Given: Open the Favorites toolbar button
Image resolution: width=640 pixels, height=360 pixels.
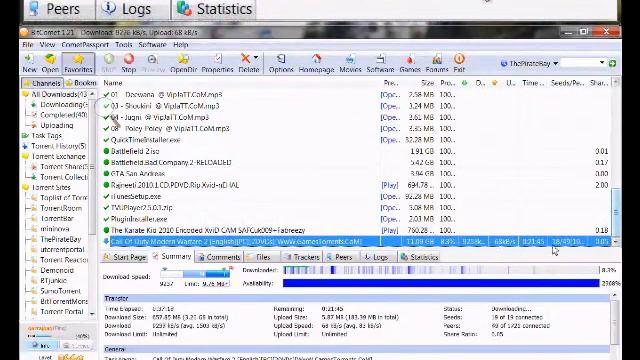Looking at the screenshot, I should (x=78, y=63).
